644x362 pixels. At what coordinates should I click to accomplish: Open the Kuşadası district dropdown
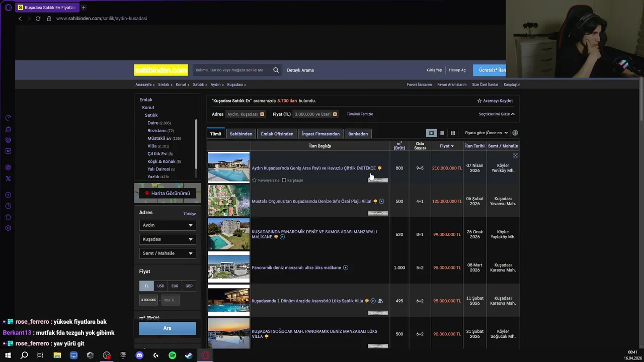point(167,239)
